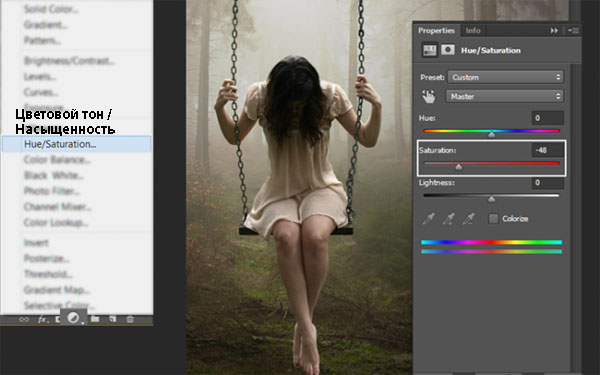This screenshot has height=375, width=600.
Task: Click the Saturation slider handle
Action: coord(458,167)
